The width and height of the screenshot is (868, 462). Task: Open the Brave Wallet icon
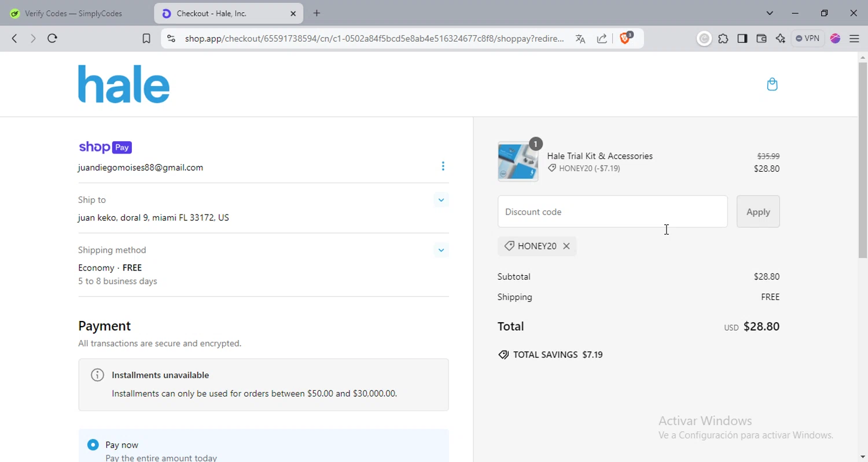(762, 39)
